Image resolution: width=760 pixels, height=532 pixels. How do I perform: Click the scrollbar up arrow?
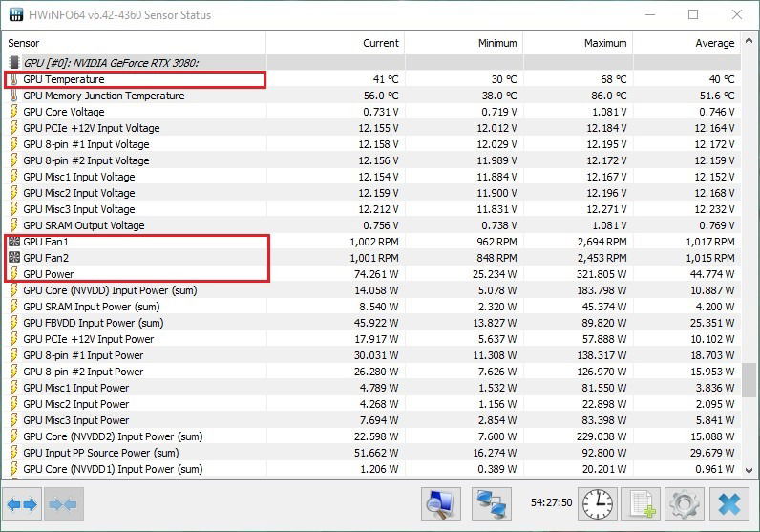pyautogui.click(x=749, y=41)
